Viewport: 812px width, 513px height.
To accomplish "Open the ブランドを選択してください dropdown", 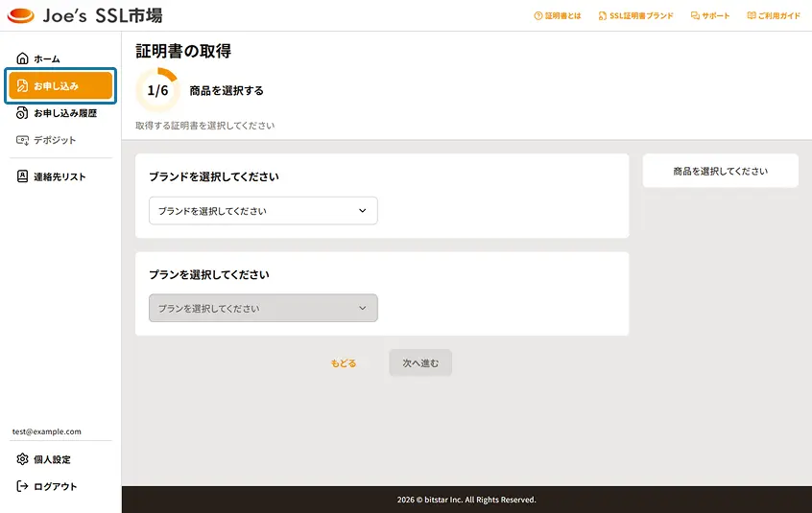I will pyautogui.click(x=263, y=211).
